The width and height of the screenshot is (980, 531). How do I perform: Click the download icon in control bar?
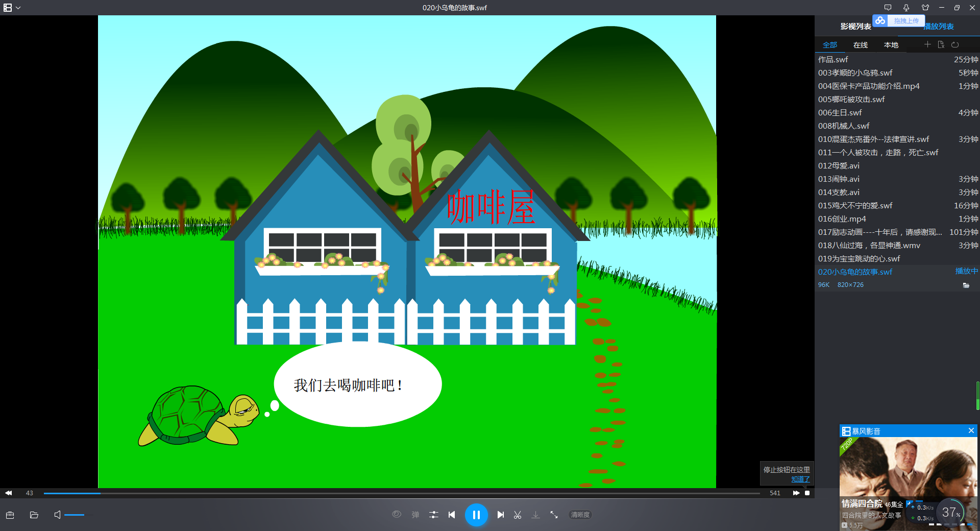pyautogui.click(x=535, y=515)
